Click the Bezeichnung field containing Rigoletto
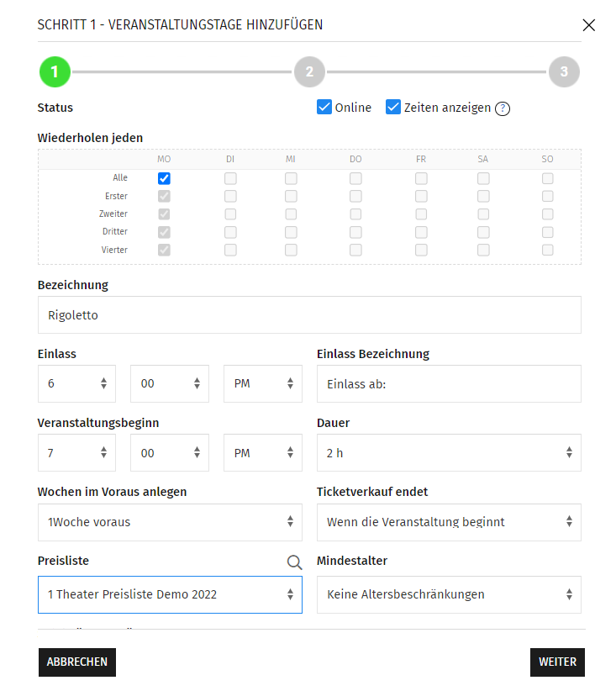The height and width of the screenshot is (691, 616). [309, 315]
